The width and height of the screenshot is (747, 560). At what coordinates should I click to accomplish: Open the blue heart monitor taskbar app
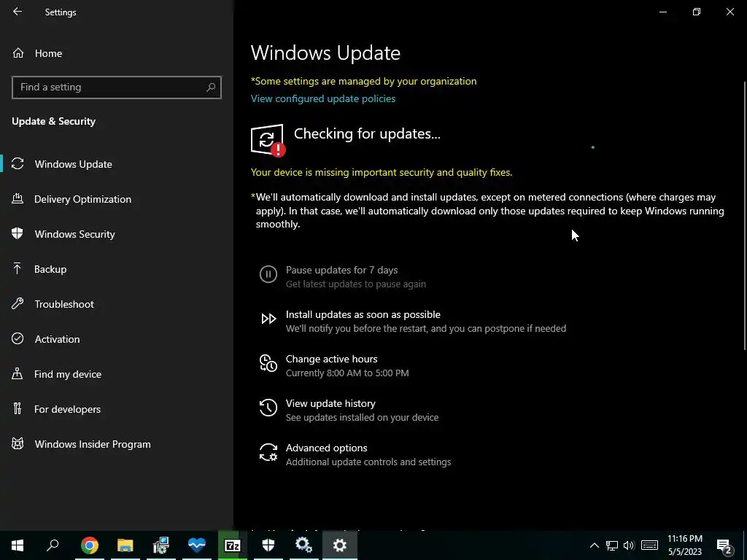click(x=197, y=545)
